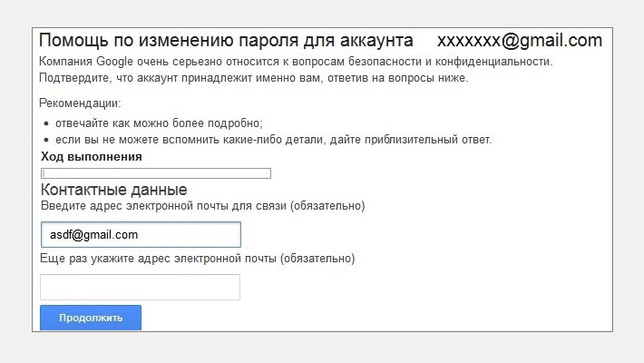644x363 pixels.
Task: Click the label Введите адрес электронной почты для связи
Action: pyautogui.click(x=203, y=206)
